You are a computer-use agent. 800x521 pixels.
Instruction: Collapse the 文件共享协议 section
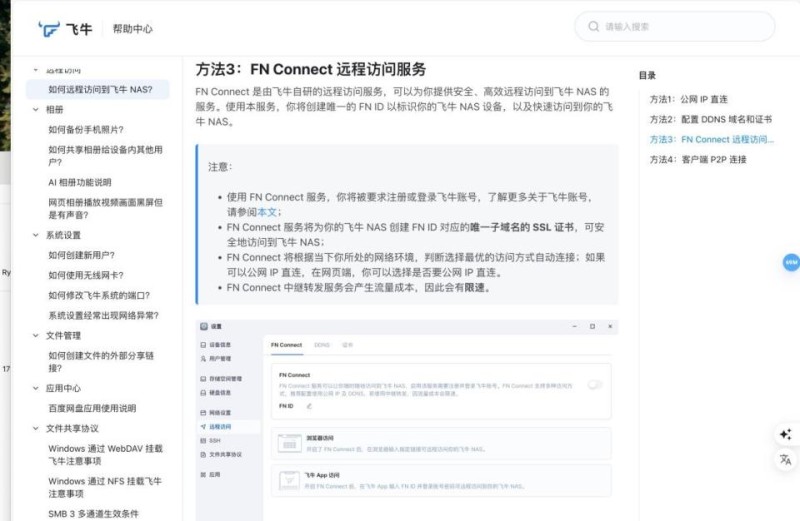pyautogui.click(x=37, y=428)
